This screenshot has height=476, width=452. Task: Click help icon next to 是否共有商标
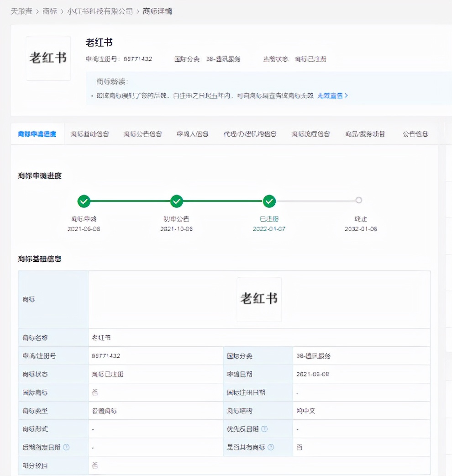point(271,447)
